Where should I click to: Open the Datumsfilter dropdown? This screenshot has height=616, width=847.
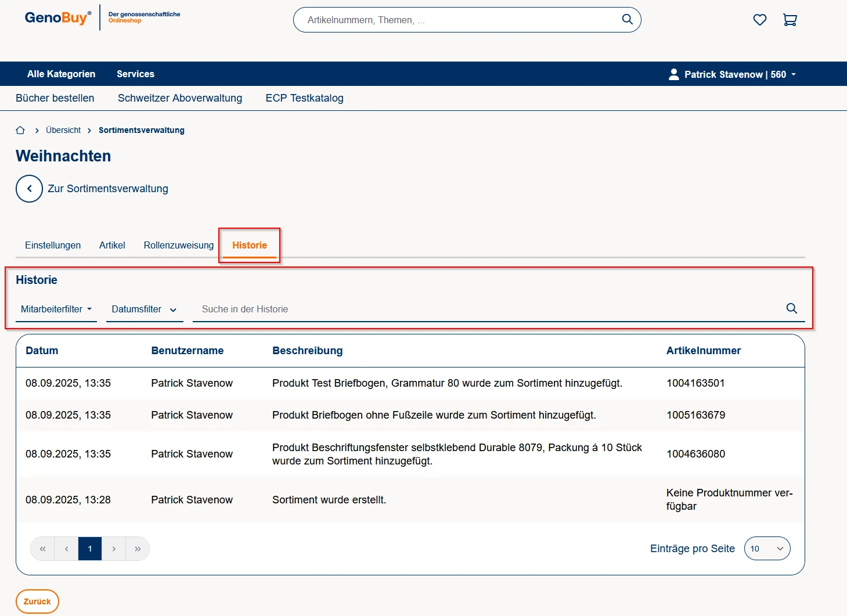click(x=144, y=309)
